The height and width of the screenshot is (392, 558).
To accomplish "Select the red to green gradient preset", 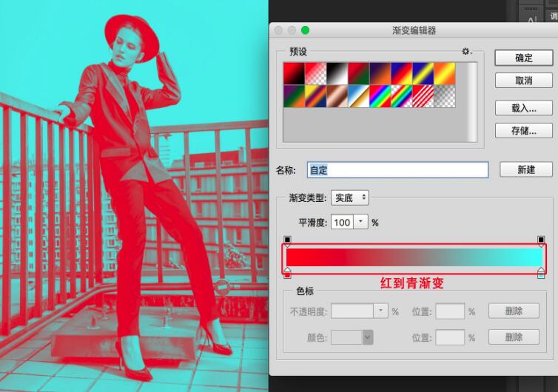I will pyautogui.click(x=358, y=74).
